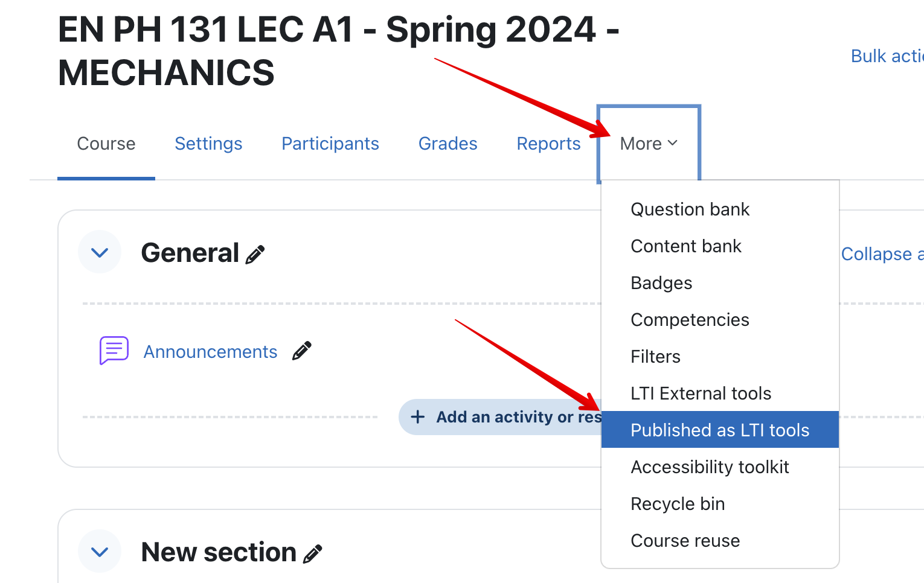Image resolution: width=924 pixels, height=583 pixels.
Task: Open the Announcements forum link
Action: [210, 352]
